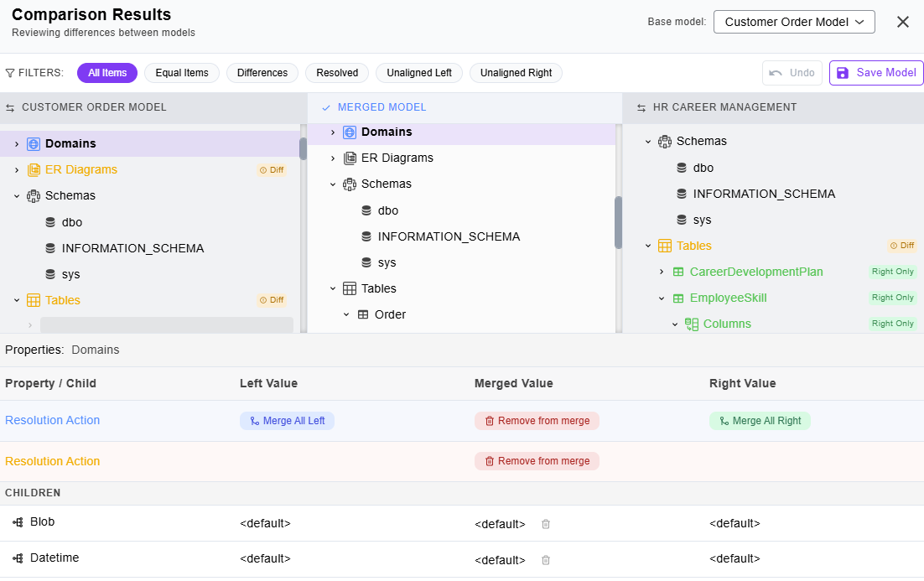The image size is (924, 581).
Task: Click CareerDevelopmentPlan table icon
Action: (x=678, y=272)
